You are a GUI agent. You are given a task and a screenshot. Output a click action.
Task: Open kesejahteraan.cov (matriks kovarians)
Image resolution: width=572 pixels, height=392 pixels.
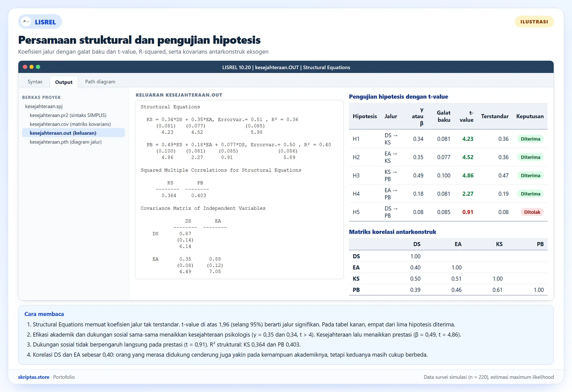pyautogui.click(x=70, y=124)
